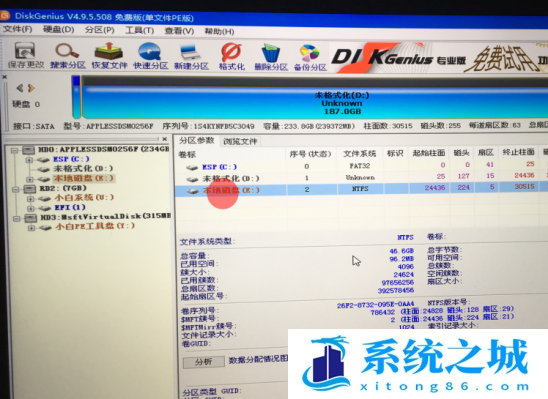Image resolution: width=548 pixels, height=399 pixels.
Task: Click the NTFS cell in the E: row
Action: click(360, 189)
